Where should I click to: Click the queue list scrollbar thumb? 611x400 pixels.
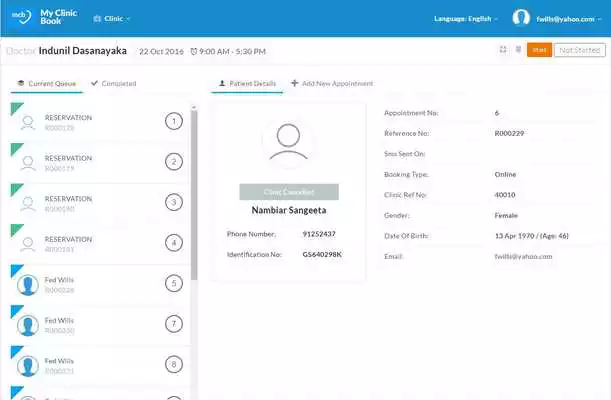click(x=194, y=195)
